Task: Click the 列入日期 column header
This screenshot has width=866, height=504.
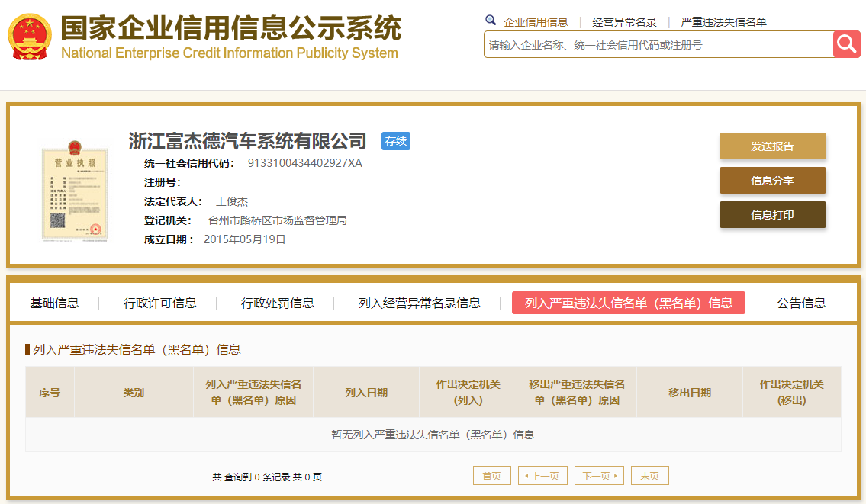Action: [366, 393]
